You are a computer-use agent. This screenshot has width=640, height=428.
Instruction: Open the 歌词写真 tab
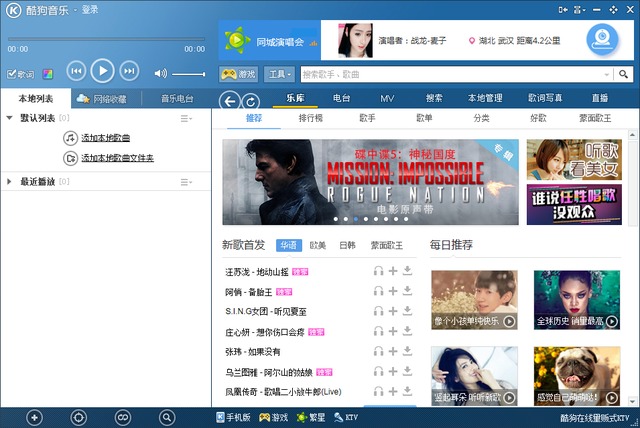tap(545, 98)
